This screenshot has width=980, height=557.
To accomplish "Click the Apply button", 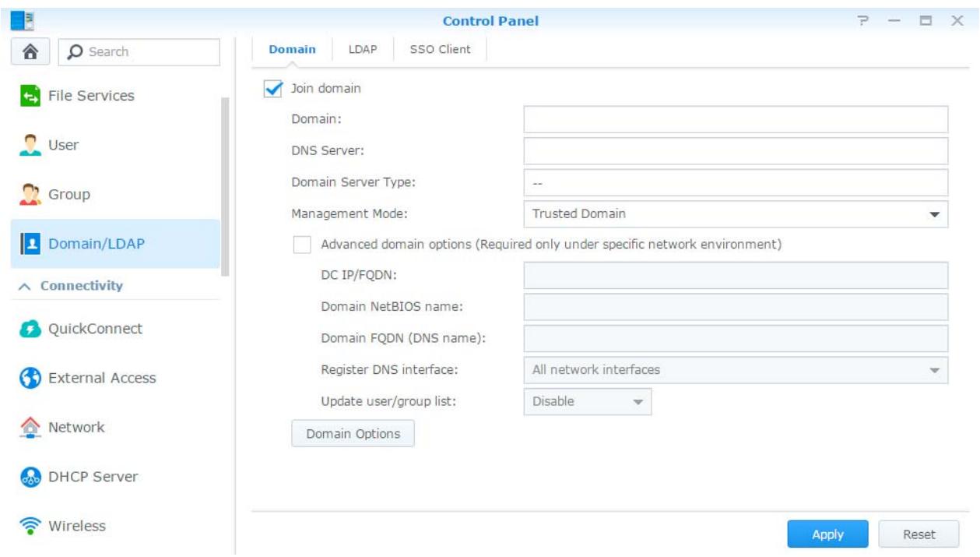I will (828, 534).
